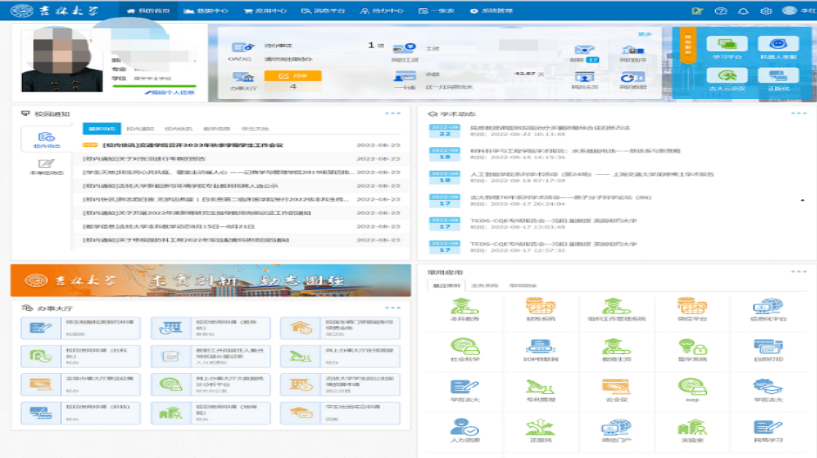Click the orange Jilin University banner image
The width and height of the screenshot is (817, 458).
(210, 280)
